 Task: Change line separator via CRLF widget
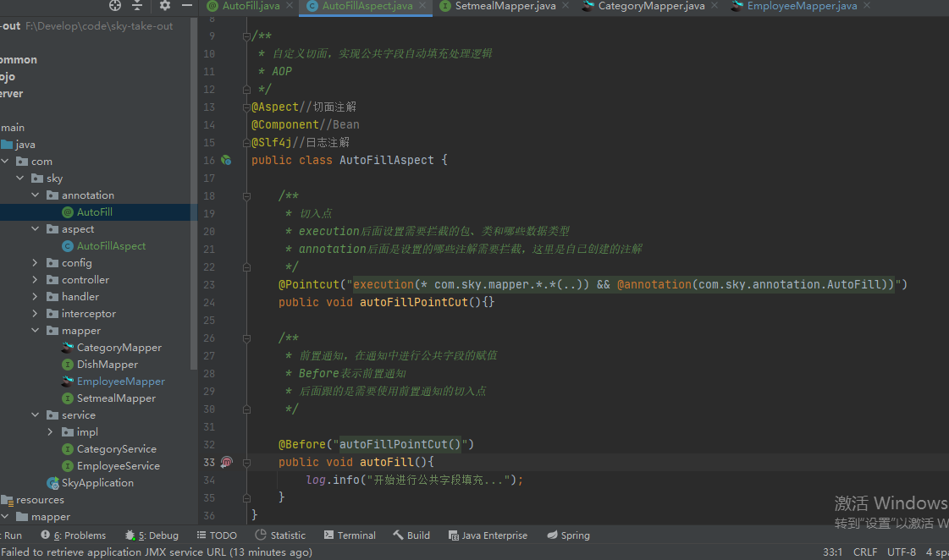(865, 552)
